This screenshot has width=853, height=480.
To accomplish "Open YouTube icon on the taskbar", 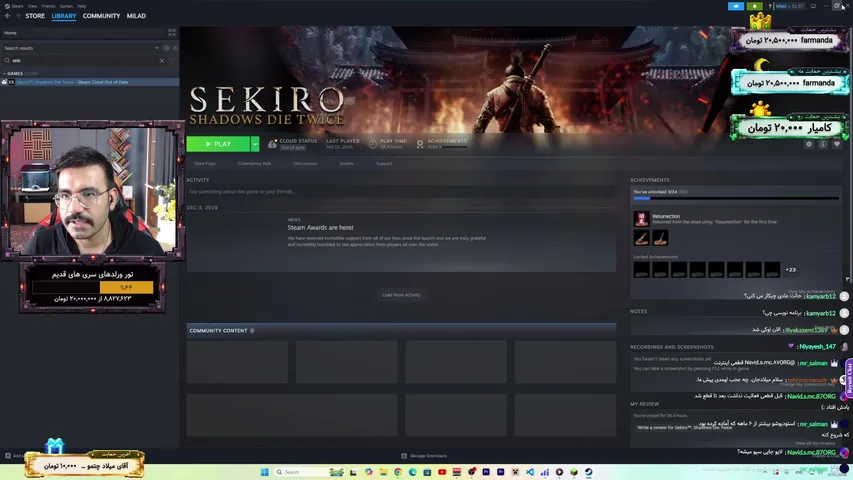I will click(x=442, y=472).
